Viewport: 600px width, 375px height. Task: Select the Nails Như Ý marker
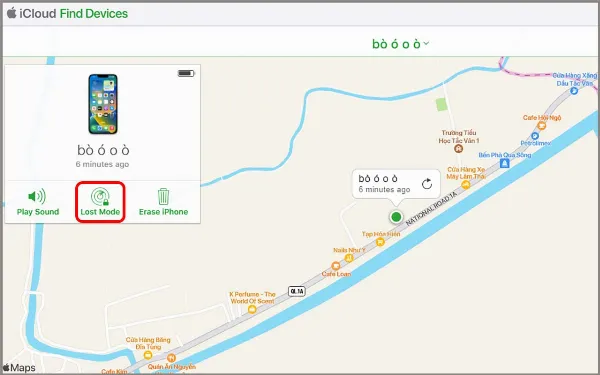click(x=349, y=258)
